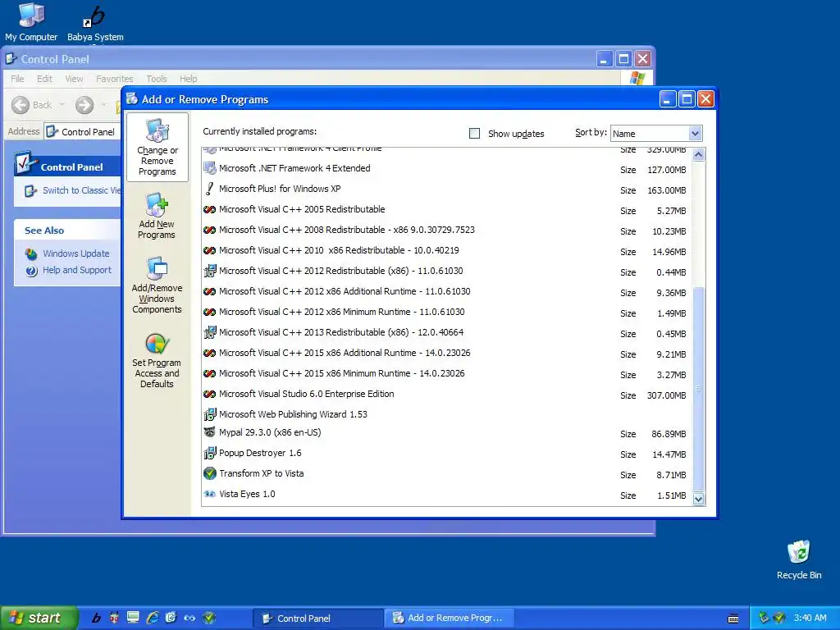Viewport: 840px width, 630px height.
Task: Click the Add or Remove Programs taskbar button
Action: pos(449,619)
